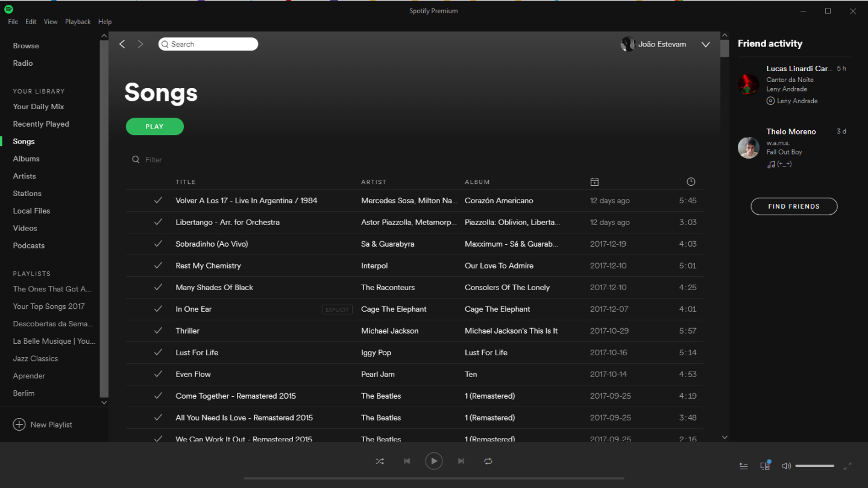Toggle saved checkmark for Many Shades Of Black
The height and width of the screenshot is (488, 868).
point(158,287)
